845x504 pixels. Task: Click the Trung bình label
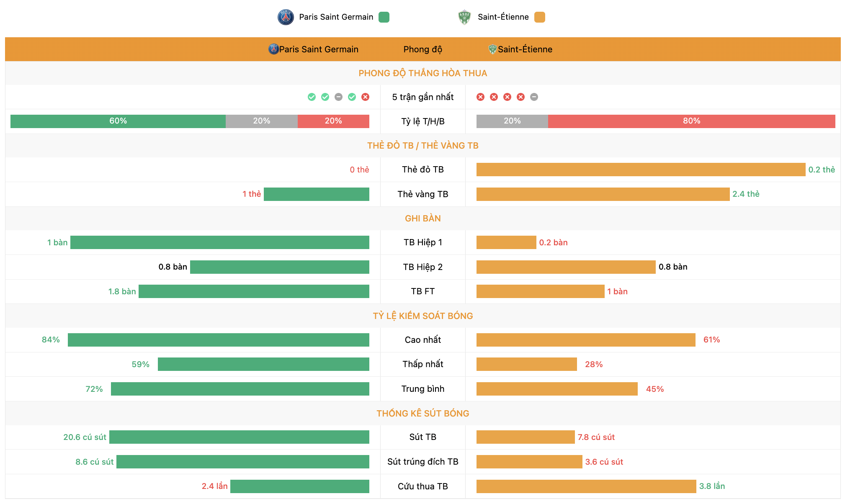422,389
